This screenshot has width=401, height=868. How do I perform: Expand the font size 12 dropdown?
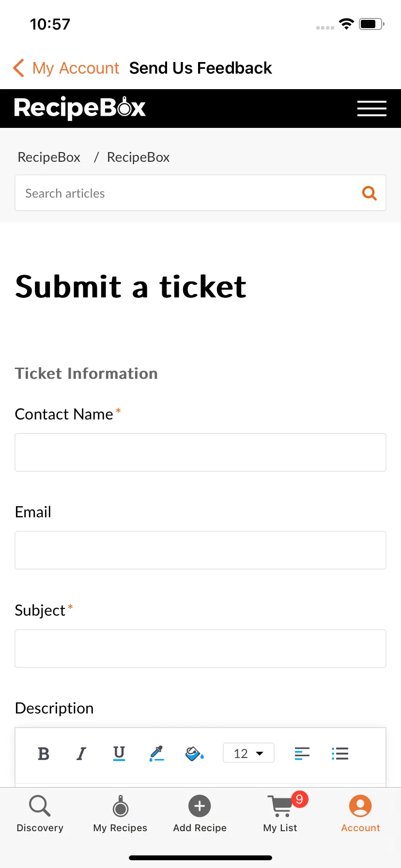tap(248, 753)
